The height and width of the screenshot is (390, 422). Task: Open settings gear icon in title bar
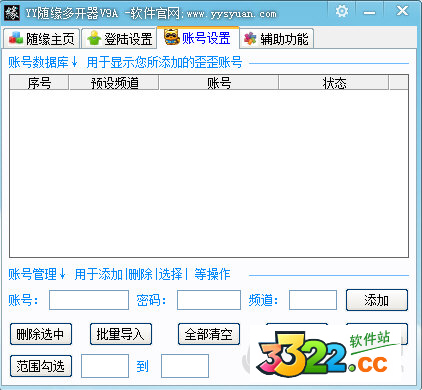(342, 11)
